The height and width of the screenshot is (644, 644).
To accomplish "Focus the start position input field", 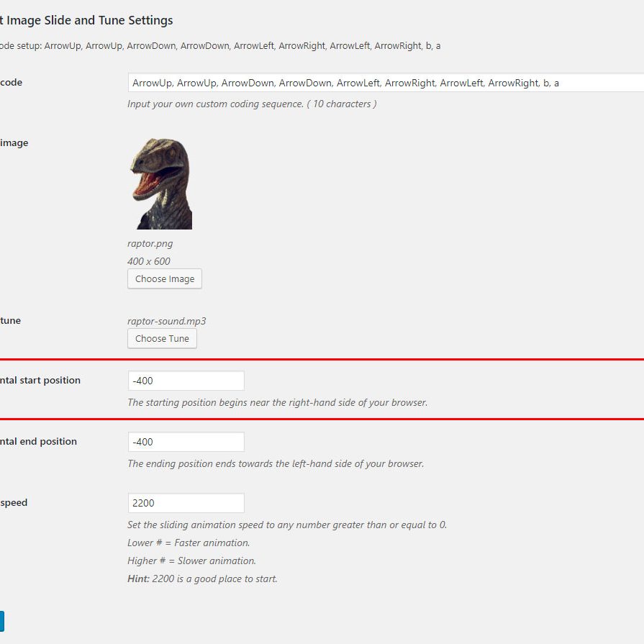I will pos(186,381).
